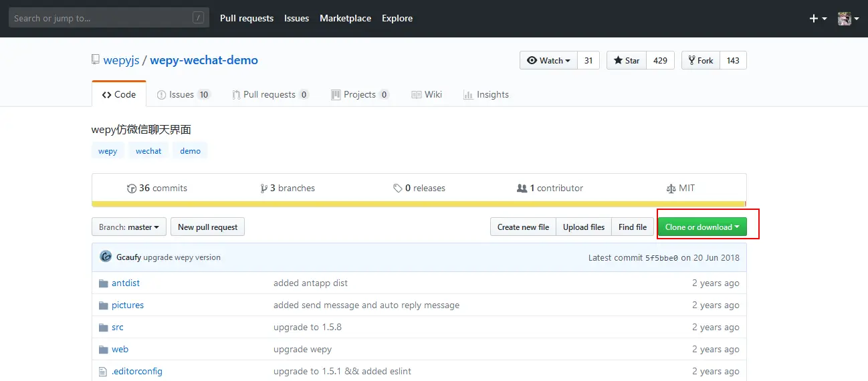868x381 pixels.
Task: Switch to repository Pull requests tab
Action: 270,94
